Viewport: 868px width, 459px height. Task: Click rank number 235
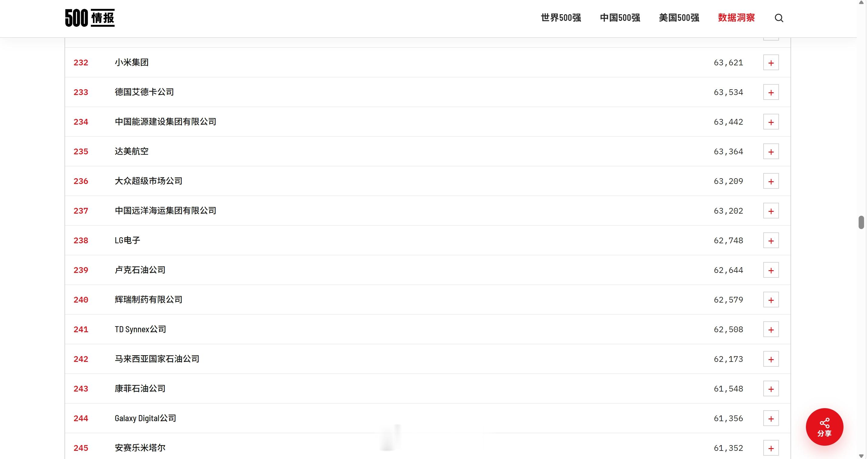coord(81,152)
